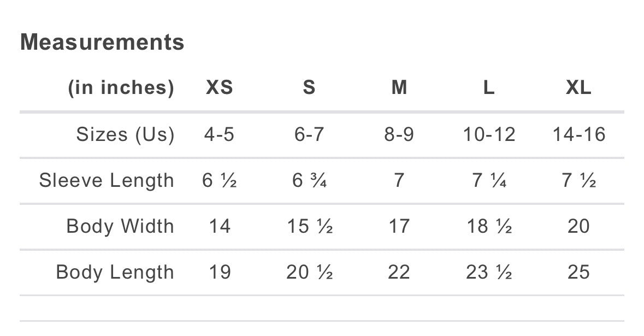Select the L column header
The image size is (644, 336).
(x=489, y=87)
